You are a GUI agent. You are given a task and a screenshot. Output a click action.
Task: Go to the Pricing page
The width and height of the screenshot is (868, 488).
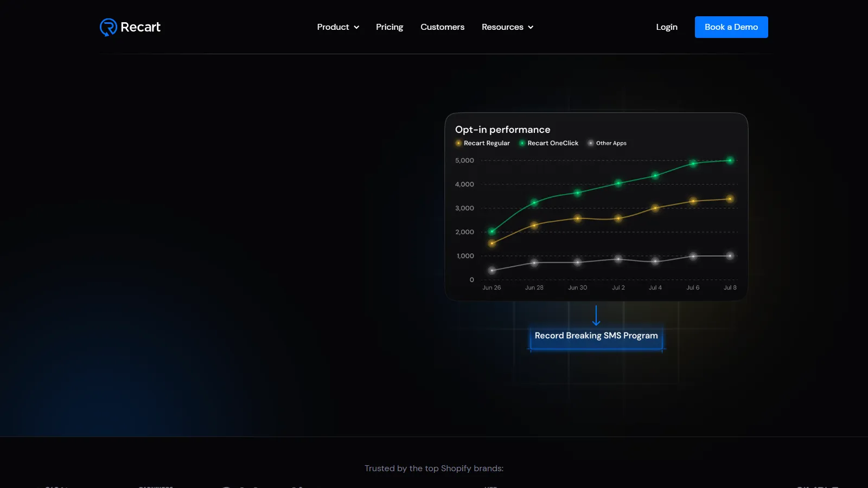tap(390, 27)
